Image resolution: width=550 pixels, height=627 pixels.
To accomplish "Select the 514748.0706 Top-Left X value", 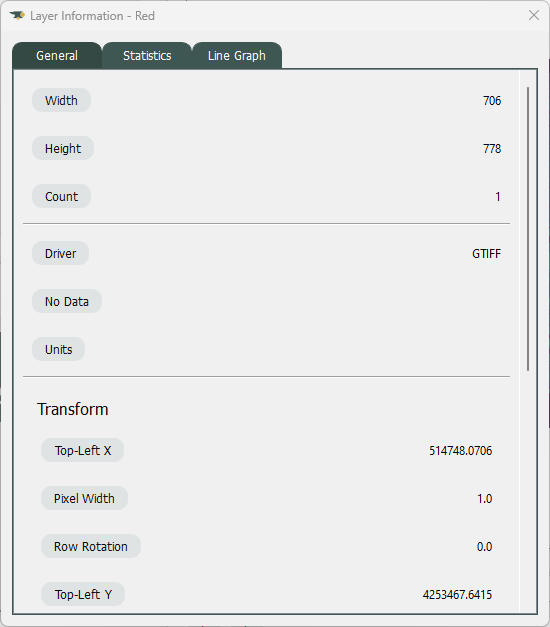I will pyautogui.click(x=460, y=451).
